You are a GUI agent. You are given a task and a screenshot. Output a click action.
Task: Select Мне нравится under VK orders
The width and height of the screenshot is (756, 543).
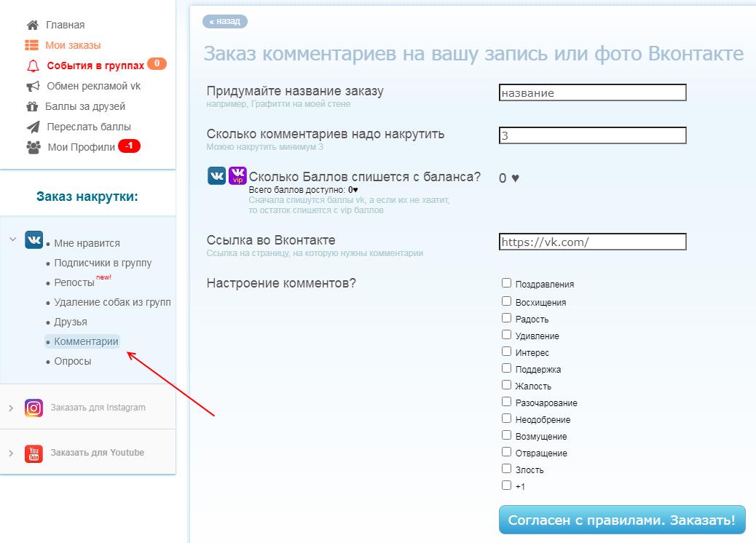point(87,243)
